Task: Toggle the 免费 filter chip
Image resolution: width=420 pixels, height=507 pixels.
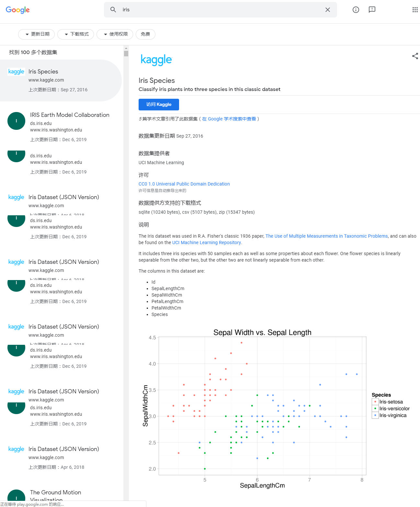Action: coord(145,34)
